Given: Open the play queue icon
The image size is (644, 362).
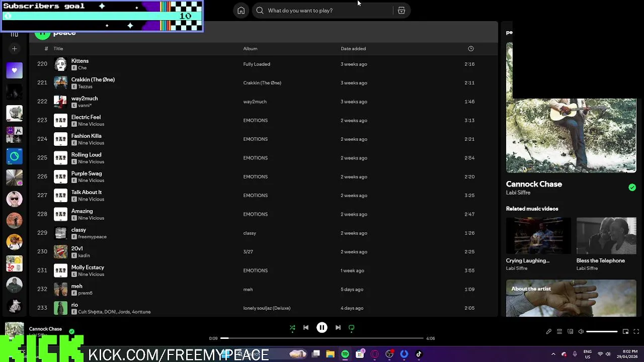Looking at the screenshot, I should [x=559, y=332].
